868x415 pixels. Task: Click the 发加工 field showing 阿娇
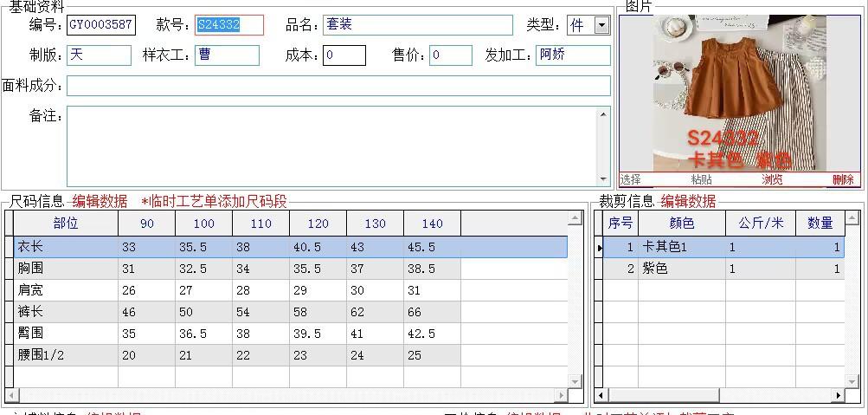pos(572,55)
